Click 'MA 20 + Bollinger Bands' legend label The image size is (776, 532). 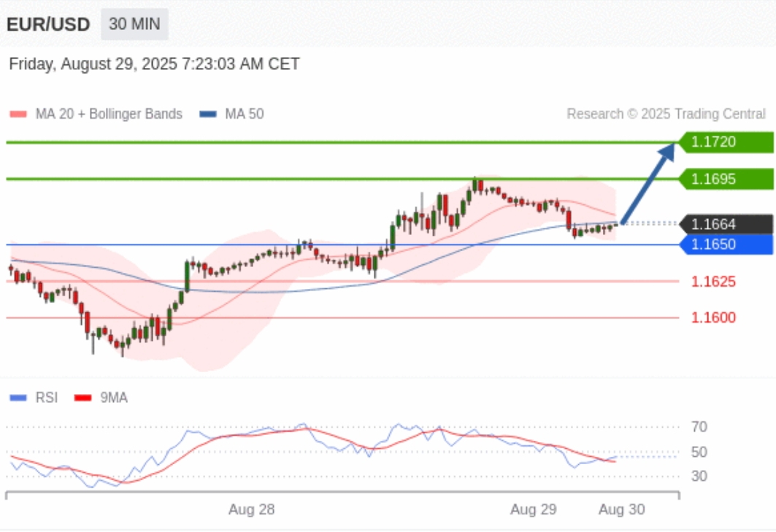click(109, 115)
